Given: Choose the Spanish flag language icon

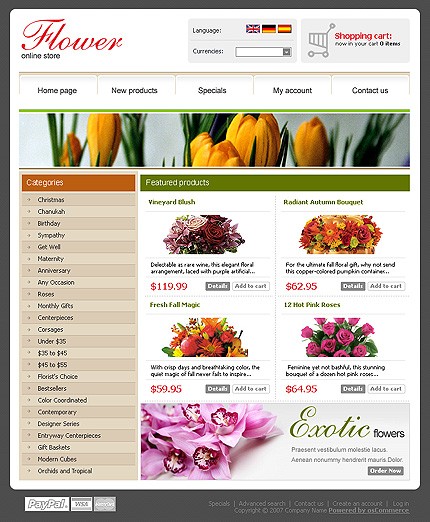Looking at the screenshot, I should click(285, 29).
